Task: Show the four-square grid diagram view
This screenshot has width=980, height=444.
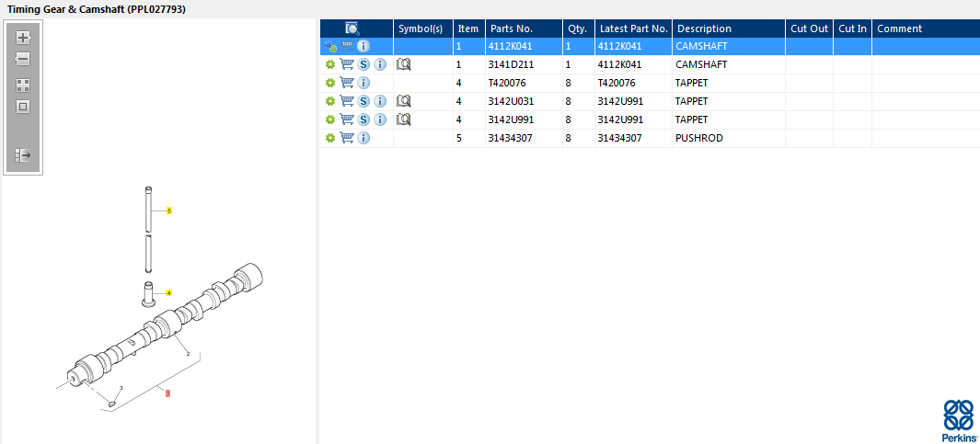Action: click(23, 85)
